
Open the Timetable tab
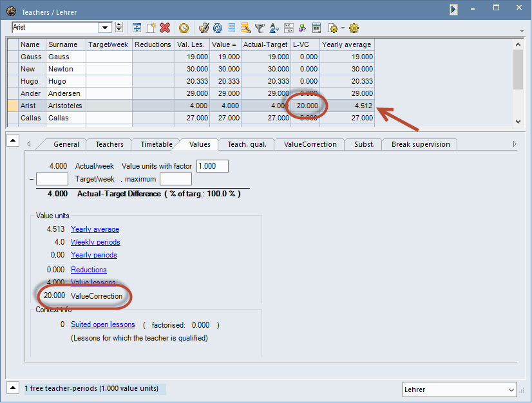pos(157,144)
